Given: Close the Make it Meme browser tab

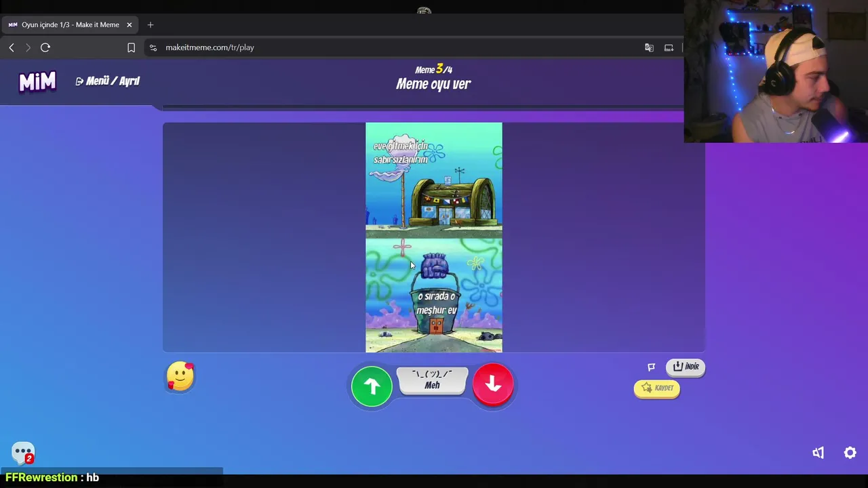Looking at the screenshot, I should [x=129, y=25].
